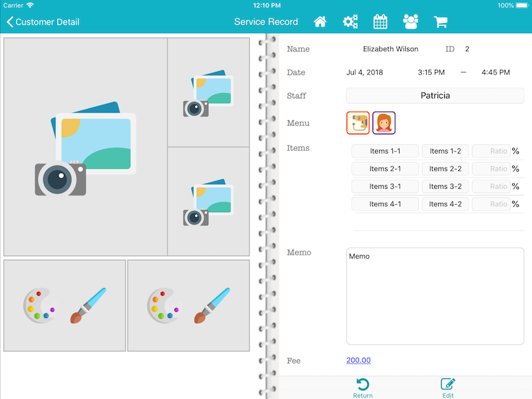Open the left paint palette drawing box

pos(65,306)
